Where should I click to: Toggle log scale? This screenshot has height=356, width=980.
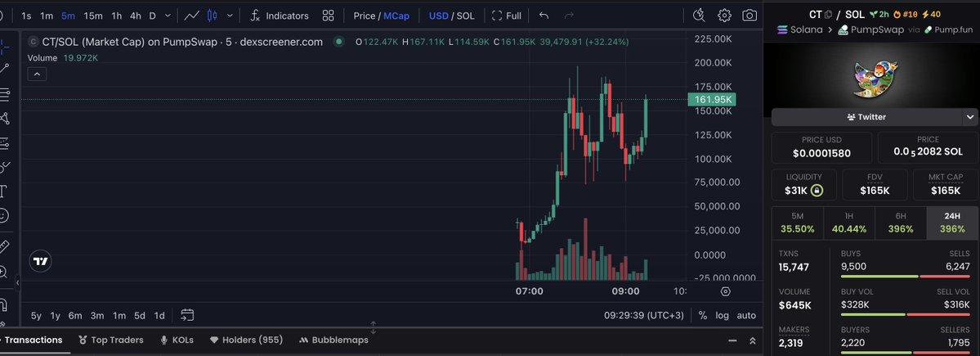722,315
